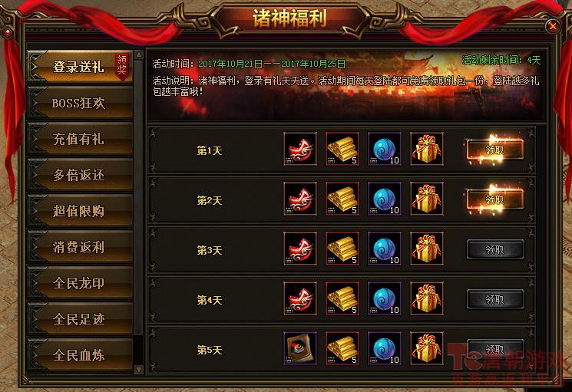Click the greyed 领取 button for 第3天

pos(495,249)
